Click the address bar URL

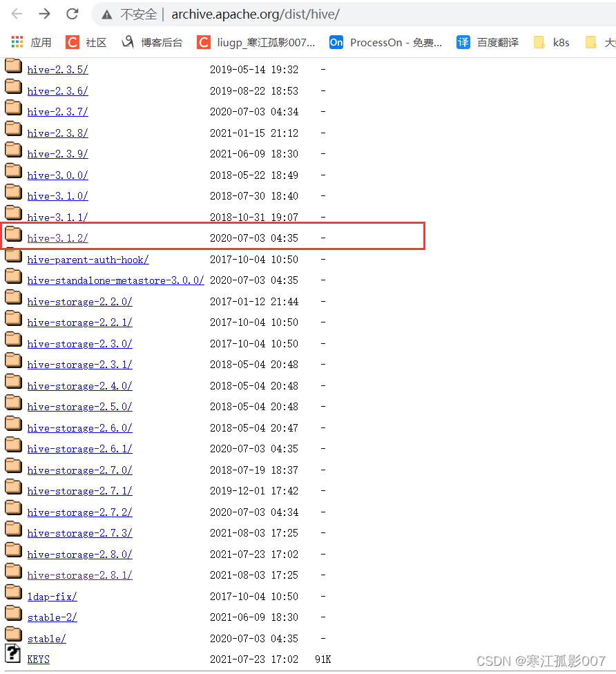pyautogui.click(x=256, y=15)
